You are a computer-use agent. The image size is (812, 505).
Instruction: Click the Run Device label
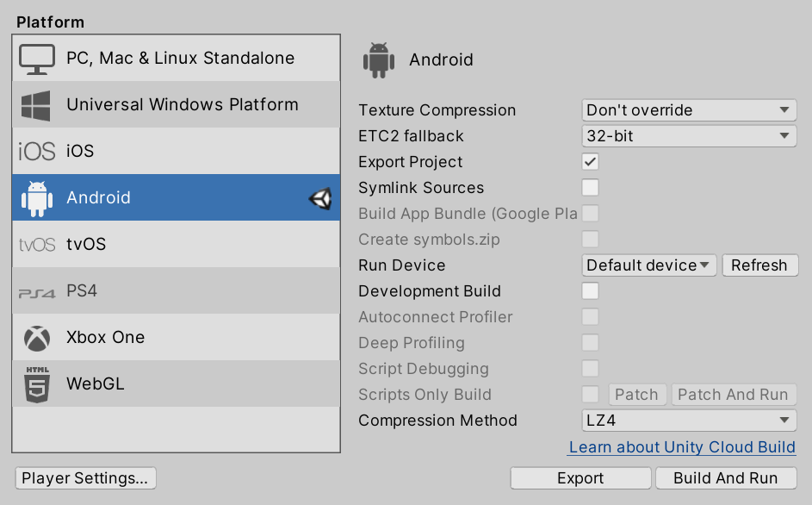click(402, 265)
